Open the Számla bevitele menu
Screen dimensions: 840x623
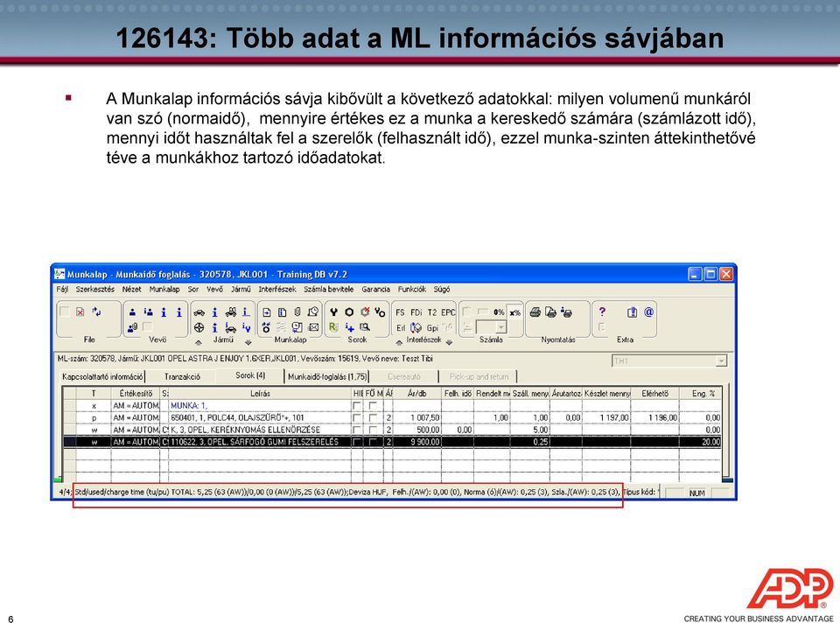click(328, 290)
